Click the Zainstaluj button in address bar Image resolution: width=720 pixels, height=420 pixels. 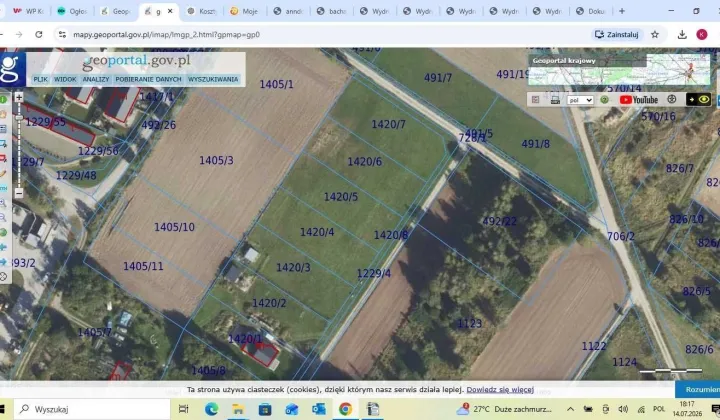617,34
